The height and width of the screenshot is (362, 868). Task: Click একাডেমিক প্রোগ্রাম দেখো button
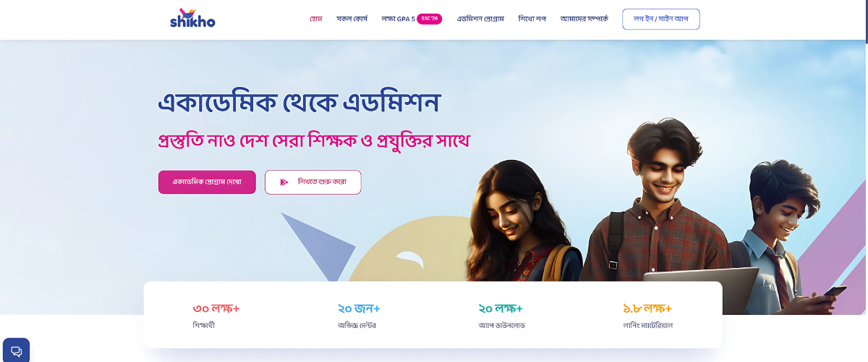click(x=207, y=182)
